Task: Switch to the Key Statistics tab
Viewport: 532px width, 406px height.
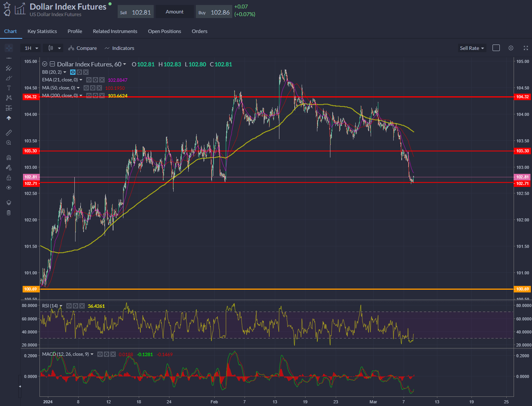Action: pyautogui.click(x=42, y=31)
